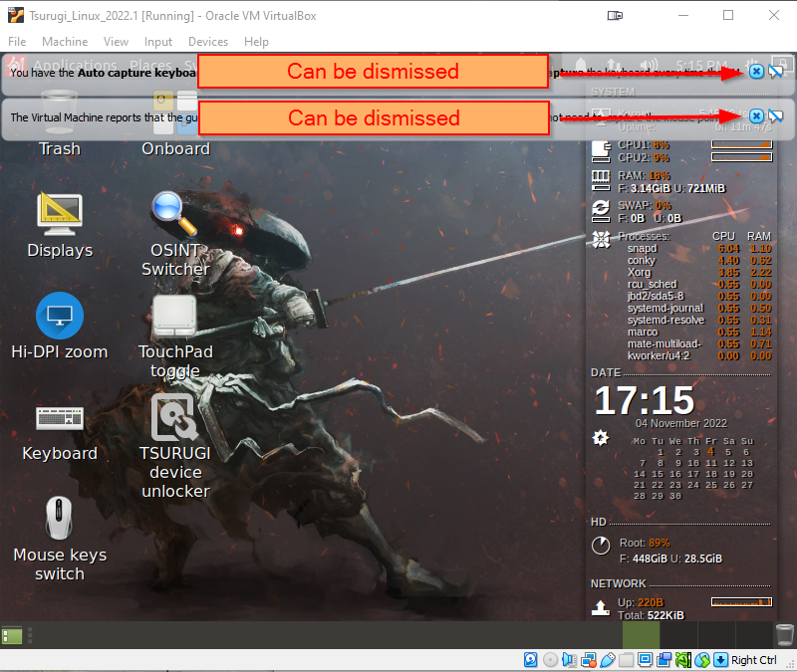Open the View menu
Viewport: 797px width, 672px height.
point(116,42)
